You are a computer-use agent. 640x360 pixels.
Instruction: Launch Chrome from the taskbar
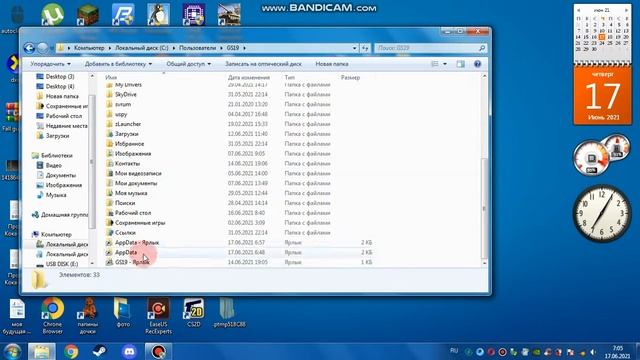pos(71,351)
